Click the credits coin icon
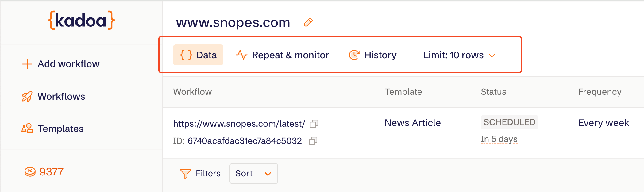Viewport: 644px width, 192px height. coord(30,172)
